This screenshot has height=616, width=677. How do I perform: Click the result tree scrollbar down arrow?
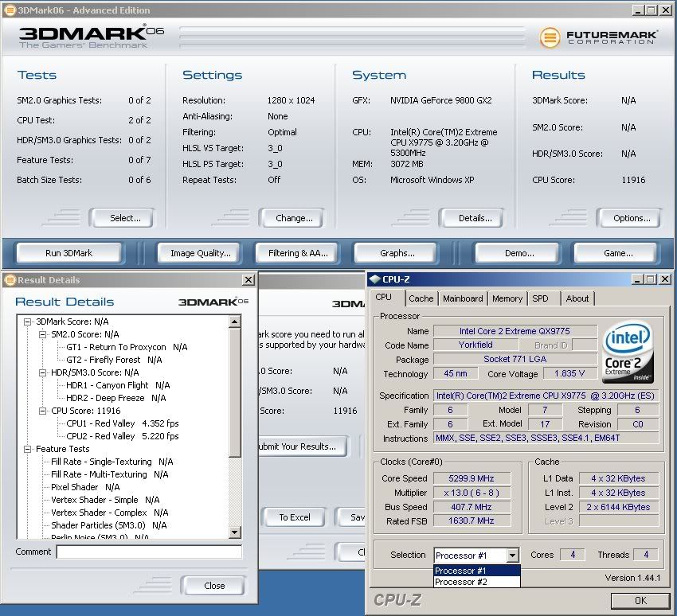click(234, 532)
